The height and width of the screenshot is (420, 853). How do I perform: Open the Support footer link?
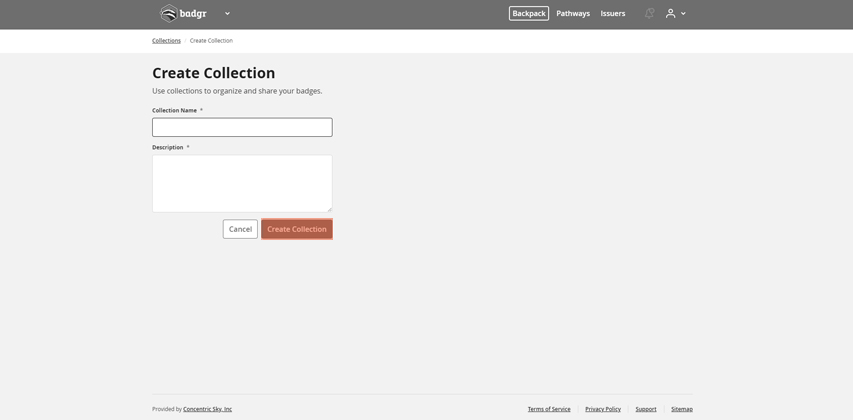[646, 409]
